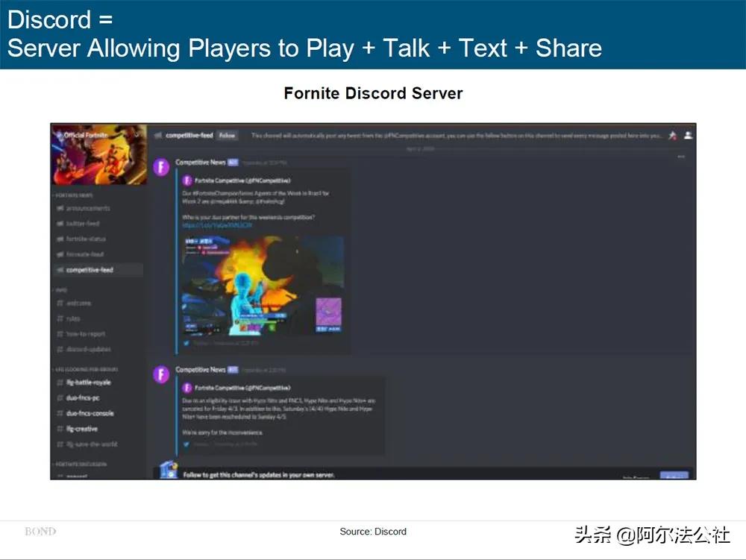Click the first Competitive News author name
This screenshot has width=746, height=560.
pyautogui.click(x=200, y=162)
